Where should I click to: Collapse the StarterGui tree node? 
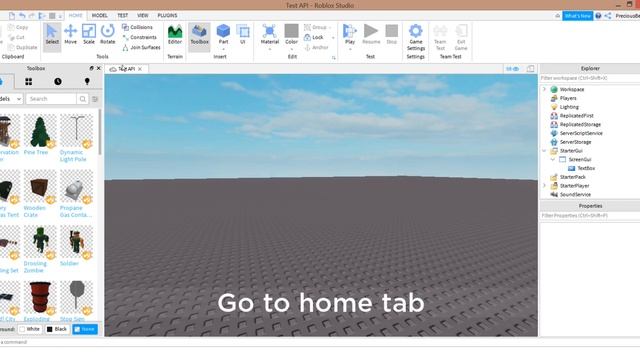pyautogui.click(x=544, y=151)
